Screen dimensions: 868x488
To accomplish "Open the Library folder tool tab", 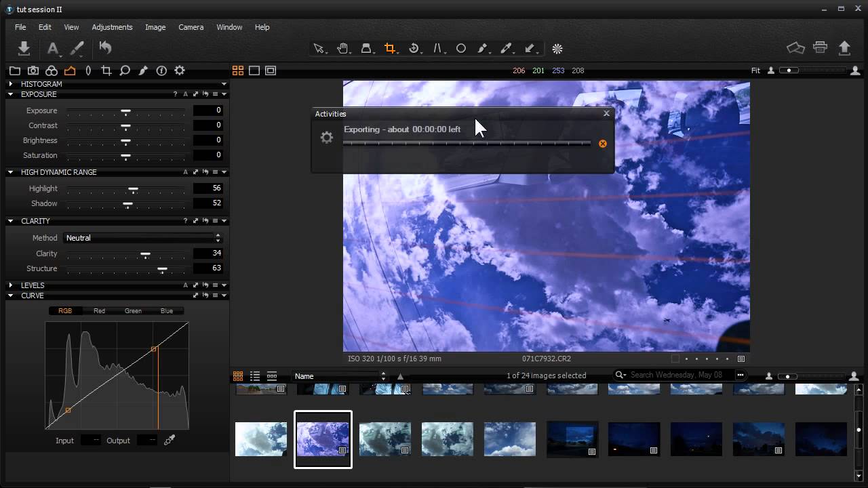I will [x=15, y=70].
